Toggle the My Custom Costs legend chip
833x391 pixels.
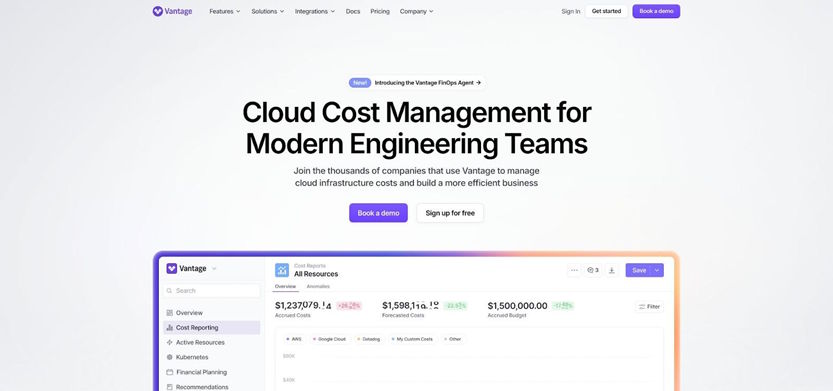[412, 339]
